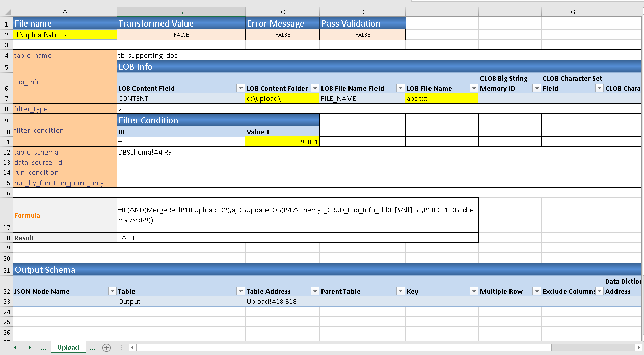This screenshot has width=644, height=355.
Task: Click the next sheet navigation arrow
Action: pyautogui.click(x=29, y=347)
